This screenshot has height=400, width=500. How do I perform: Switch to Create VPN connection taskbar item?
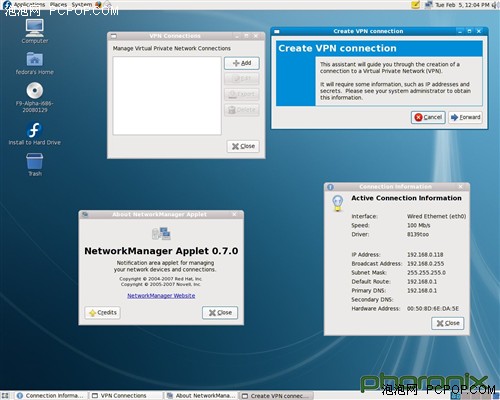pos(276,396)
